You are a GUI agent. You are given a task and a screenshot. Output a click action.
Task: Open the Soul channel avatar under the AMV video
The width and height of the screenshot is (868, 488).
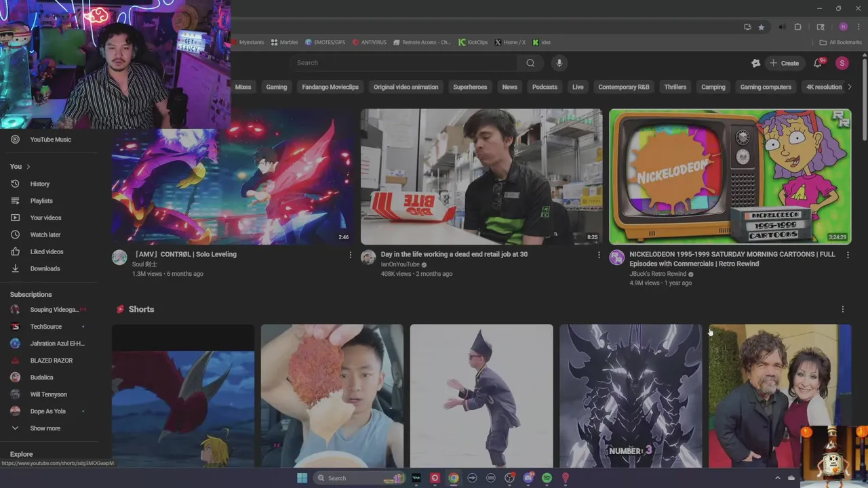tap(119, 258)
